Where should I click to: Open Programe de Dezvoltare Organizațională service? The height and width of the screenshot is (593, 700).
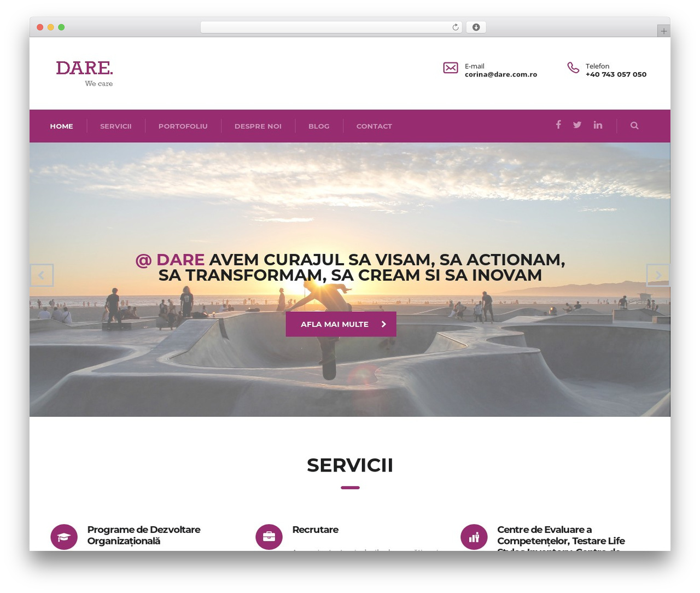[144, 535]
